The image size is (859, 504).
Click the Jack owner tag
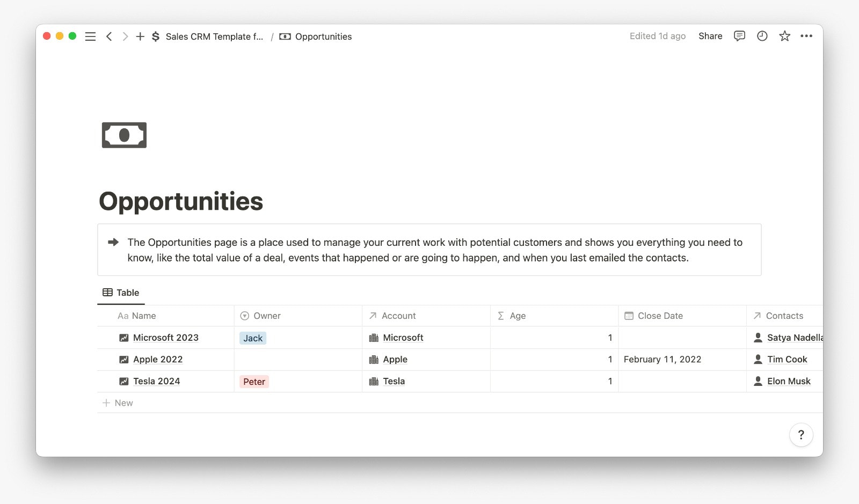click(x=253, y=338)
